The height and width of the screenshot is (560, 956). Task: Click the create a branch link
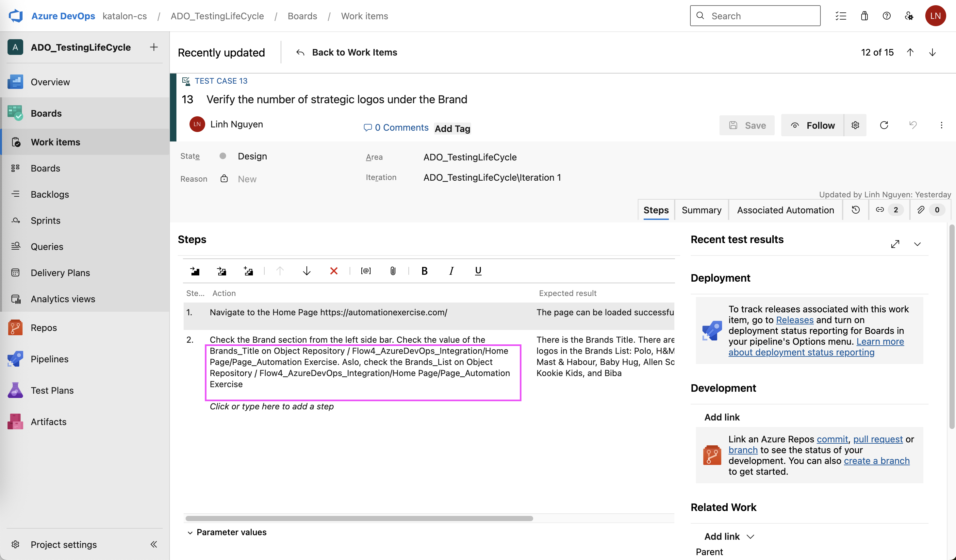[x=876, y=461]
